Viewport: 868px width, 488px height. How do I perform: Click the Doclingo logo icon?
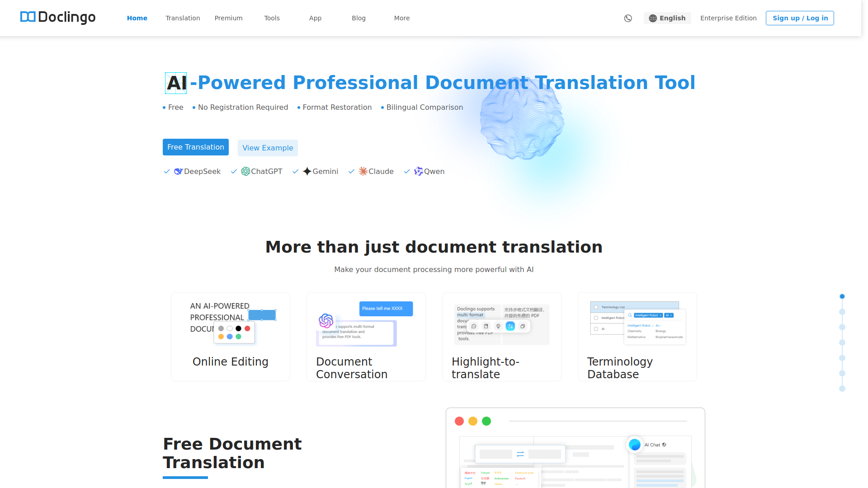28,17
